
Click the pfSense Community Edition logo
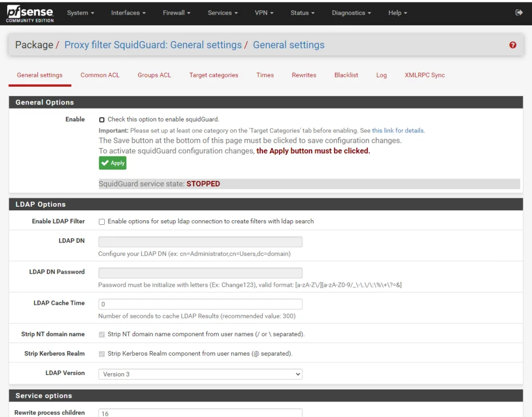coord(30,14)
